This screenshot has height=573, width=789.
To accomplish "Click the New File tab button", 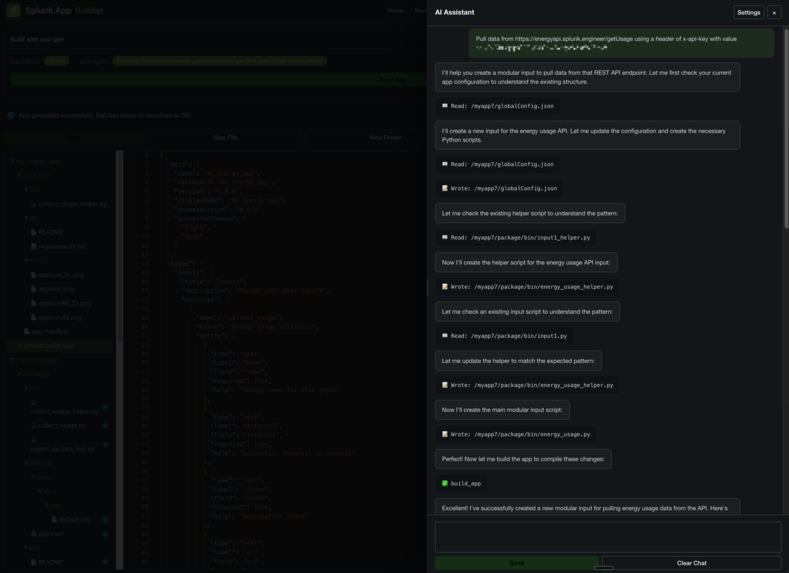I will pos(225,137).
